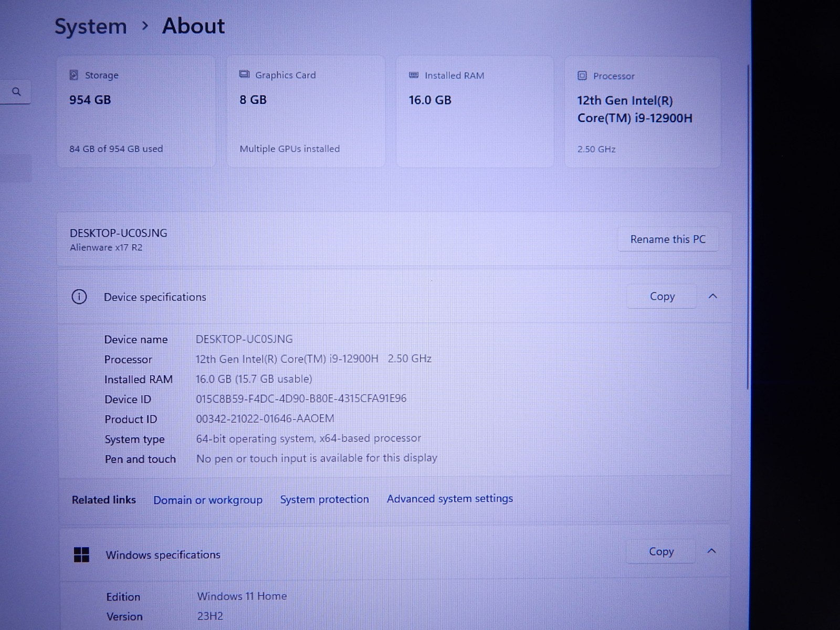The height and width of the screenshot is (630, 840).
Task: Select the Product ID value 00342-21022-01646-AAOEM
Action: point(265,418)
